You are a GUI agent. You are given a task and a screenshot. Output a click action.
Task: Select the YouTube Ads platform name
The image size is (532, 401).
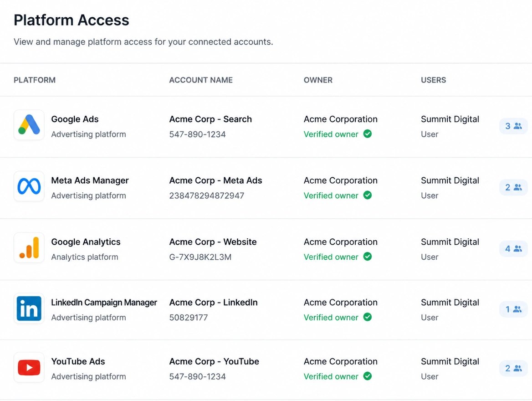pos(78,361)
